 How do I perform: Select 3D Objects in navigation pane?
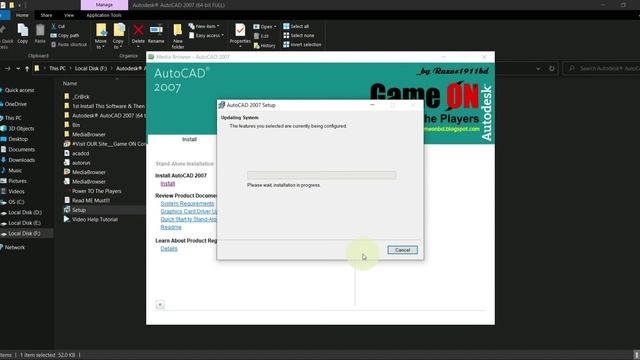coord(21,129)
